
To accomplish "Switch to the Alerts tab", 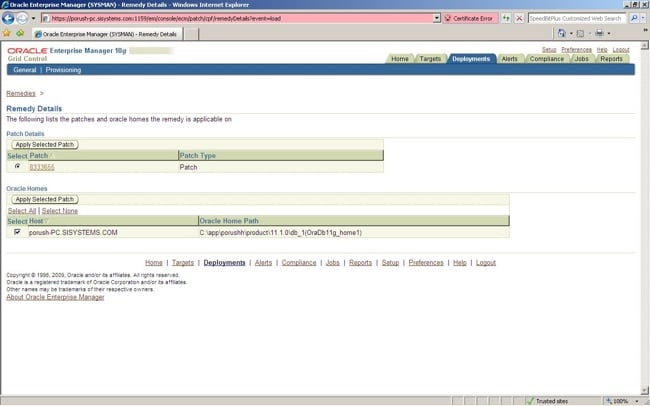I will 509,59.
